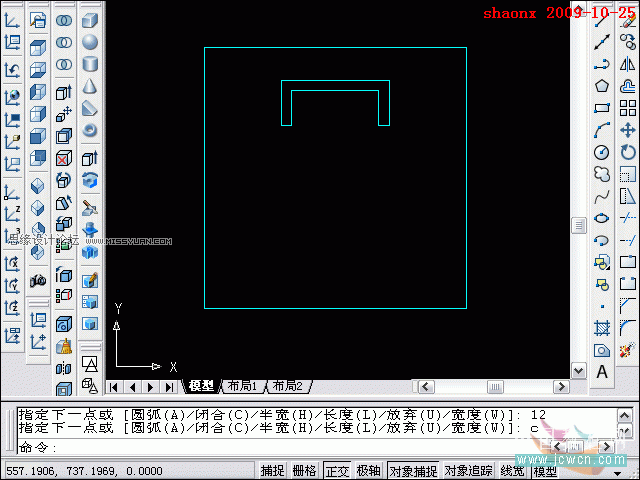Go to the previous layout tab
This screenshot has height=480, width=640.
[x=132, y=387]
